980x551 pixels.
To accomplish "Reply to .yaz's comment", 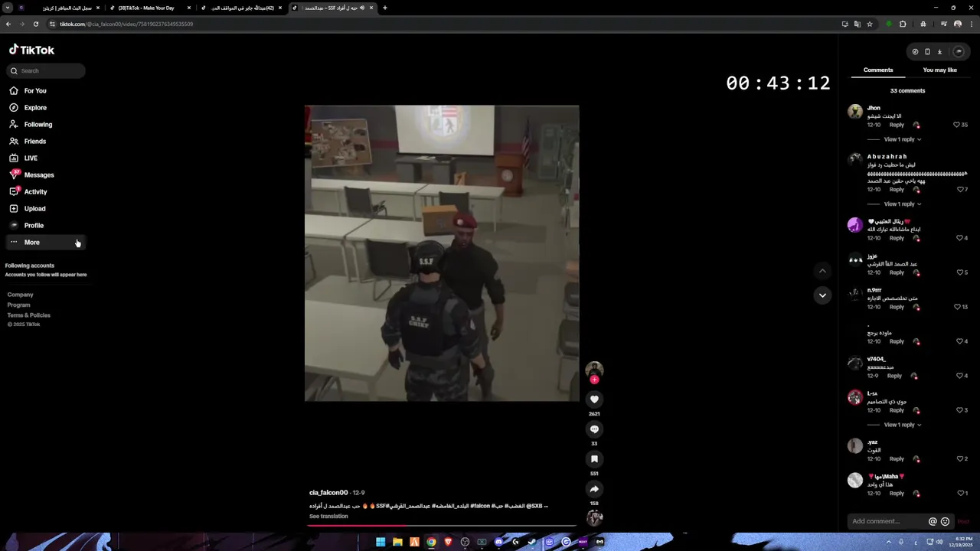I will (897, 459).
